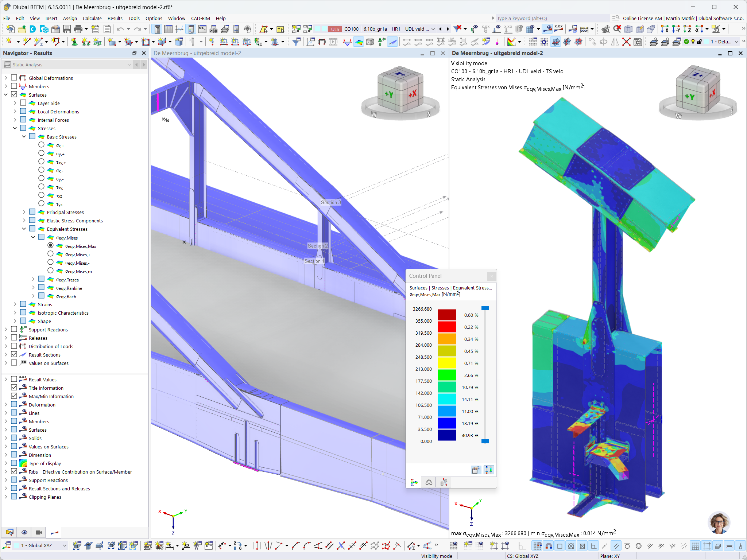Image resolution: width=747 pixels, height=560 pixels.
Task: Open the Assign menu
Action: (70, 18)
